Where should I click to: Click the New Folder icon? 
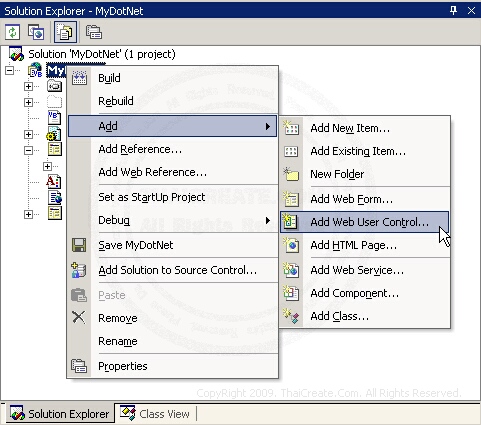pos(291,174)
